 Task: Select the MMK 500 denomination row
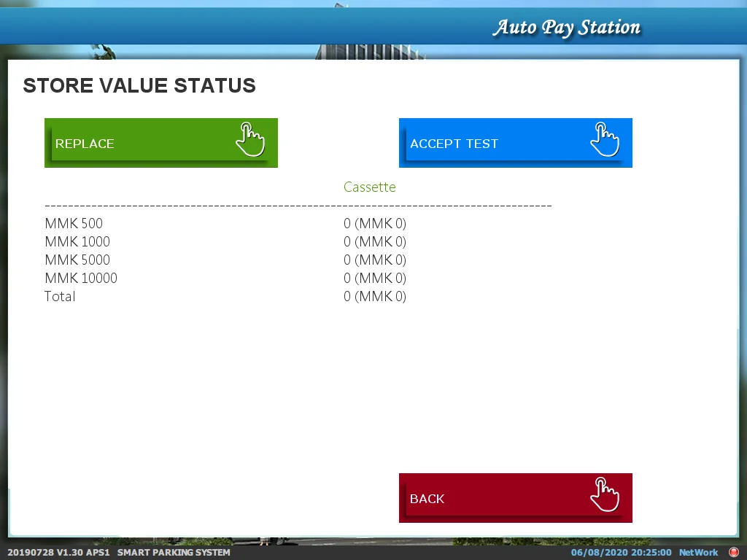pos(74,224)
